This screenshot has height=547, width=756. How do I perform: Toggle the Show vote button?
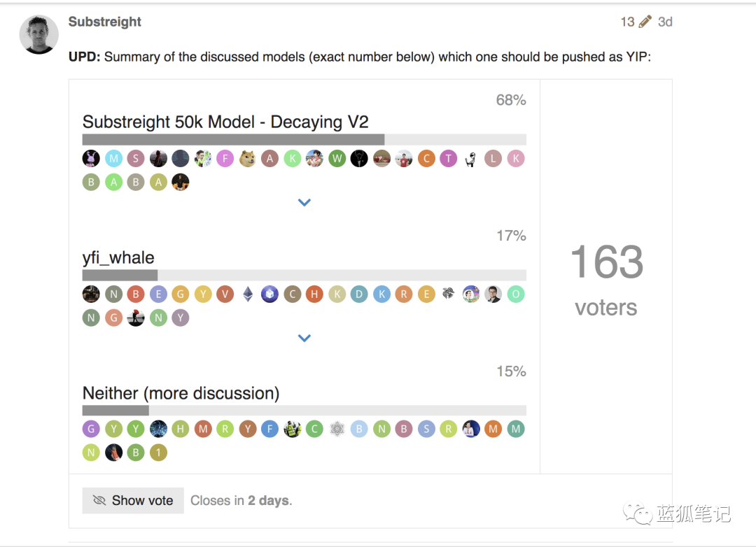tap(133, 501)
